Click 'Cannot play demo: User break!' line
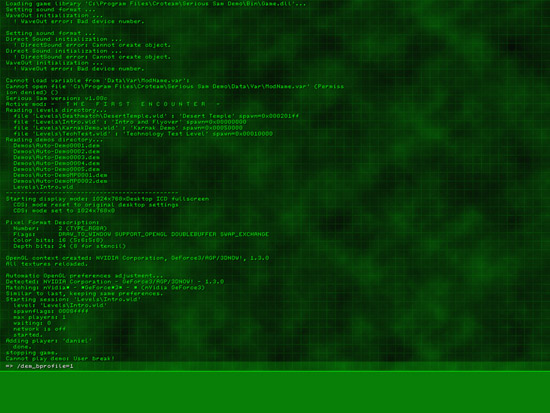This screenshot has width=550, height=413. point(60,359)
